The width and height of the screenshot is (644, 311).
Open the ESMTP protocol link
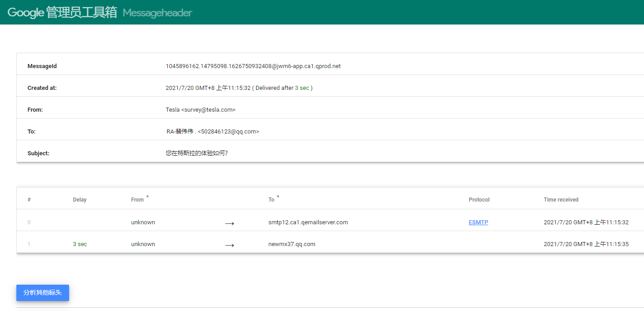478,222
